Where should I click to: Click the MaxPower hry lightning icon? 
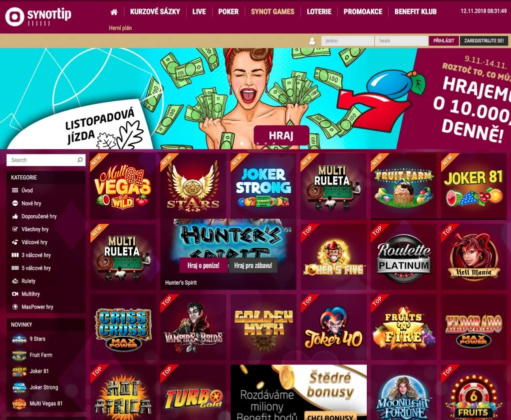[x=15, y=307]
